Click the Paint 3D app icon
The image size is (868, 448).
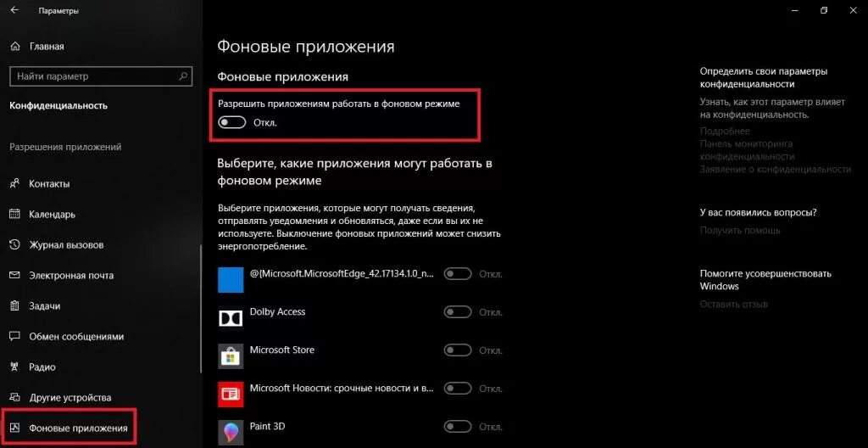231,433
